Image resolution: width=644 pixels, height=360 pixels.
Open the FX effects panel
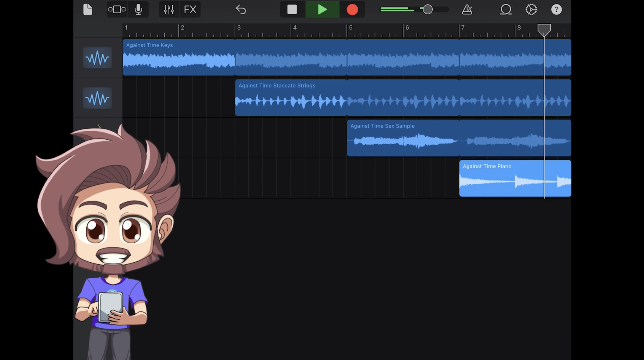190,9
